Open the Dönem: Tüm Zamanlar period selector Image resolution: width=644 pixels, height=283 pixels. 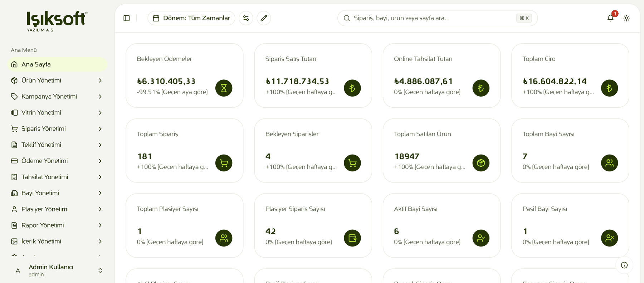tap(191, 18)
